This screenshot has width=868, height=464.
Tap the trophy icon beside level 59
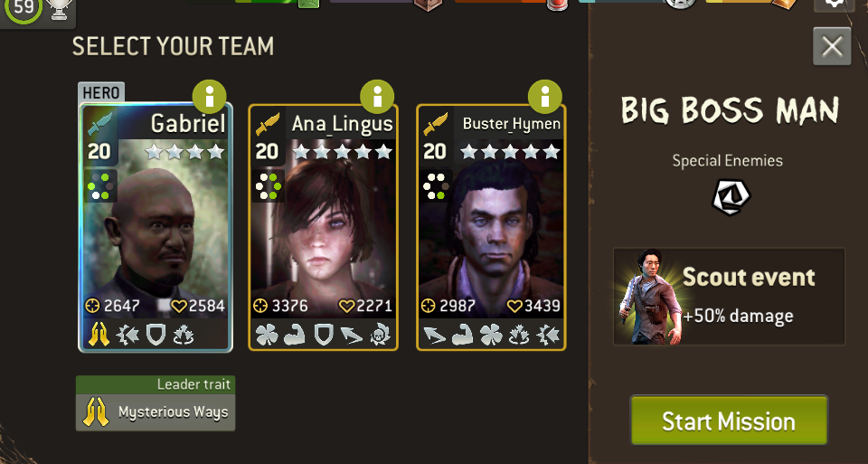pyautogui.click(x=60, y=9)
